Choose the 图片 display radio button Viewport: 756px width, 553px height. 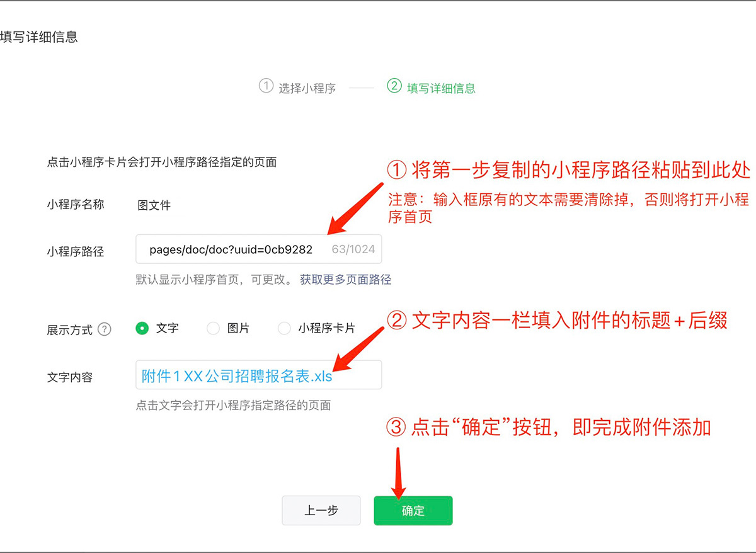pos(214,328)
